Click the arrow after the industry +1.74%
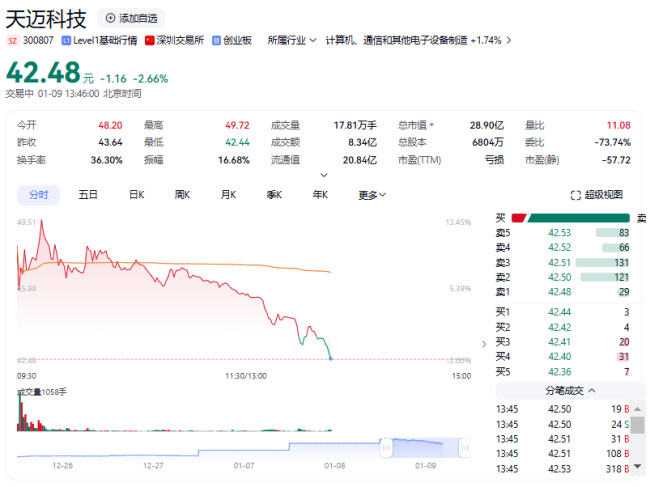 pyautogui.click(x=509, y=41)
